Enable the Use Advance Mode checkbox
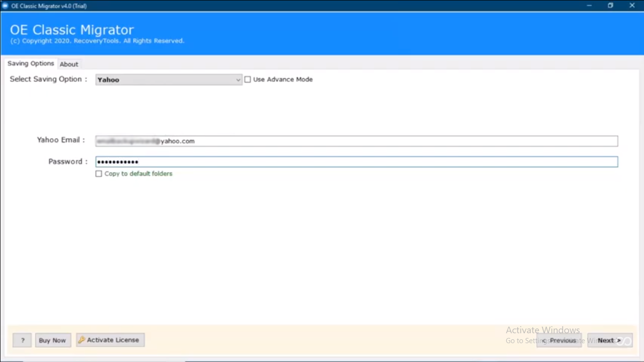Screen dimensions: 644x362 coord(248,80)
